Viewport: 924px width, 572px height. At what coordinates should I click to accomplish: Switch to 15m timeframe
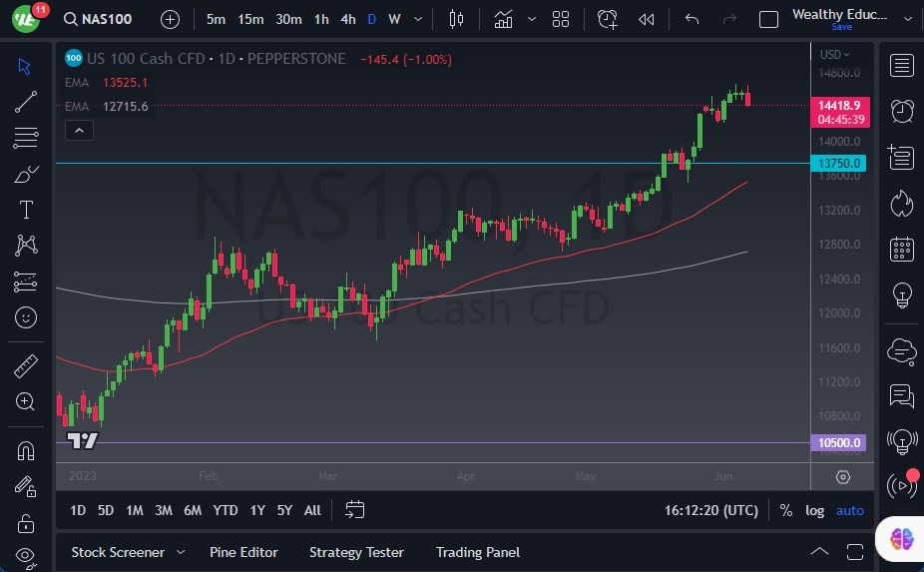pyautogui.click(x=250, y=19)
